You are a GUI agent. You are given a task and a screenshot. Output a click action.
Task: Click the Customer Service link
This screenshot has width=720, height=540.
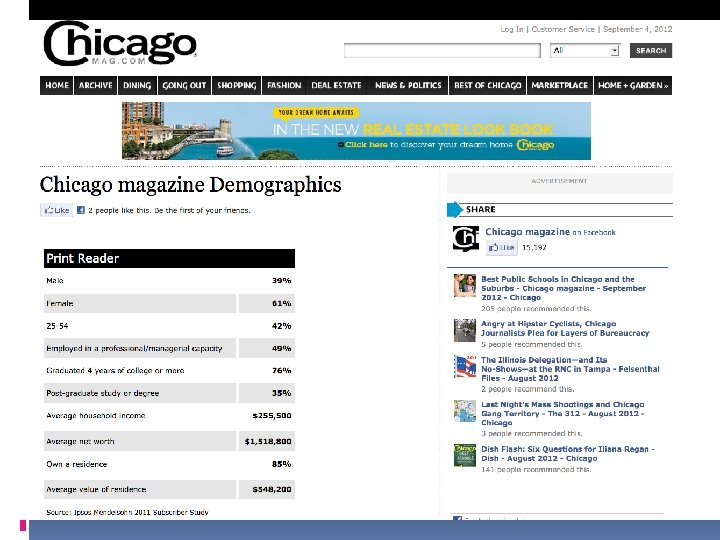(x=563, y=29)
